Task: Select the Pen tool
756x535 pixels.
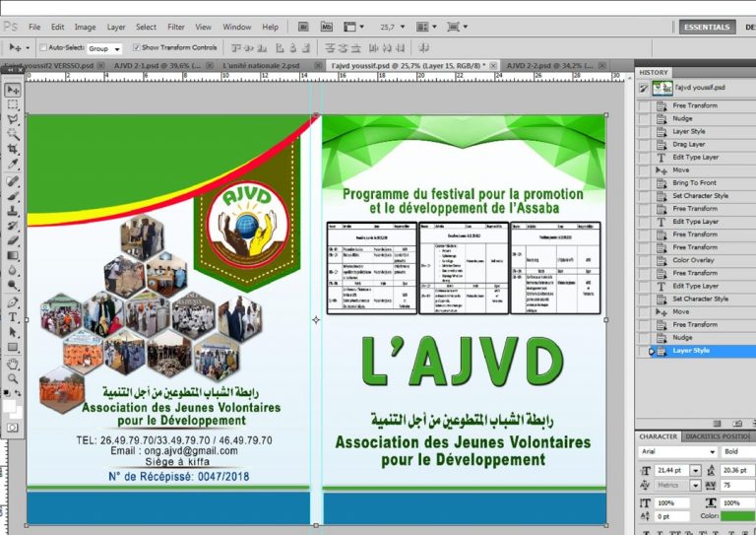Action: pyautogui.click(x=13, y=302)
